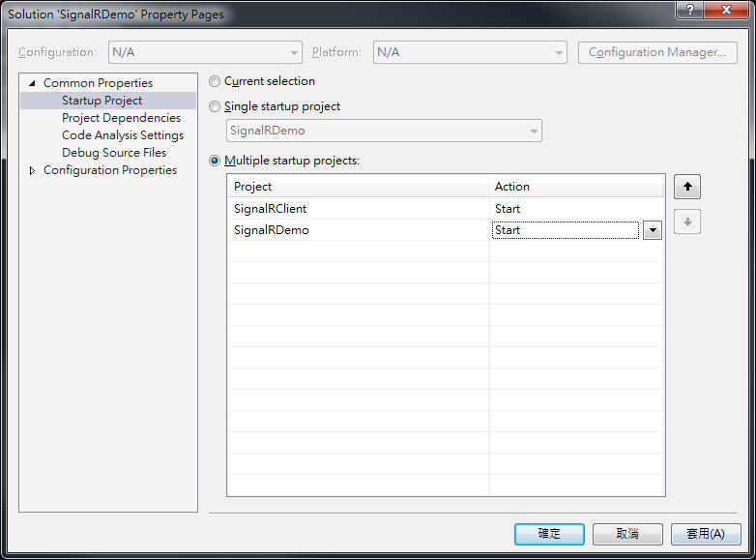Select Configuration Properties label in tree
The height and width of the screenshot is (560, 756).
click(110, 170)
